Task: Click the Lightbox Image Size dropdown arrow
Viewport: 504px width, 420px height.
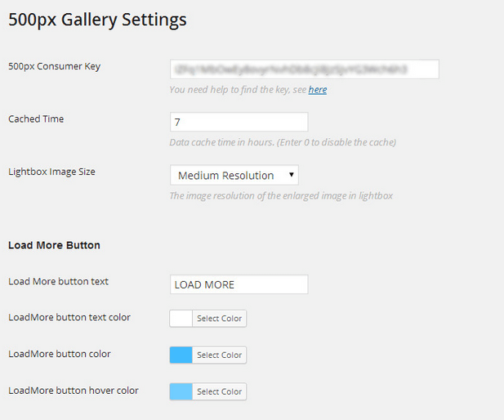Action: [x=292, y=175]
